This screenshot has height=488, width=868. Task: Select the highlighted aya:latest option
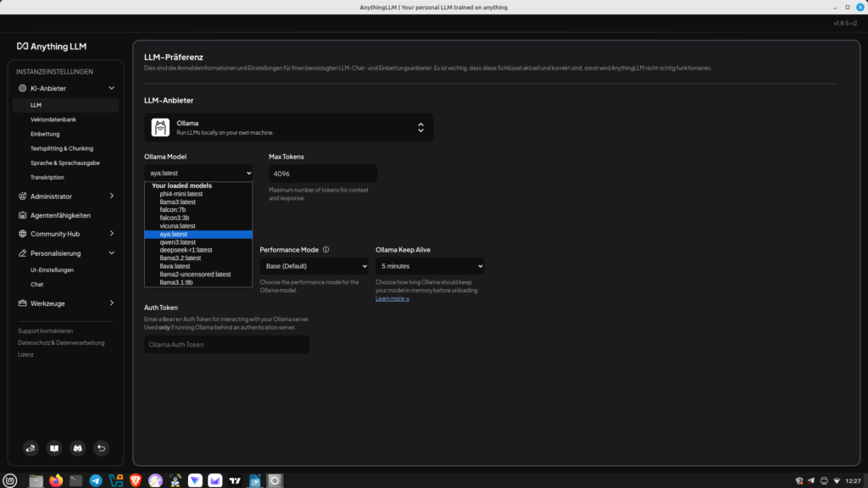198,234
